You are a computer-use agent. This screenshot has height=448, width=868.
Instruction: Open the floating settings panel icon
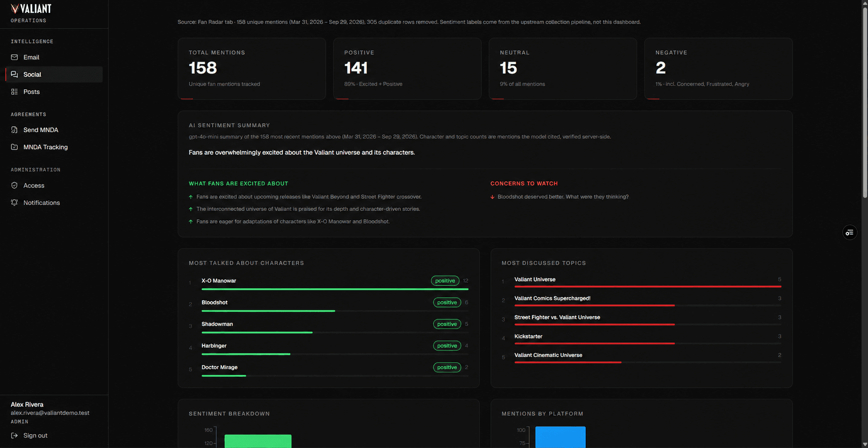850,232
